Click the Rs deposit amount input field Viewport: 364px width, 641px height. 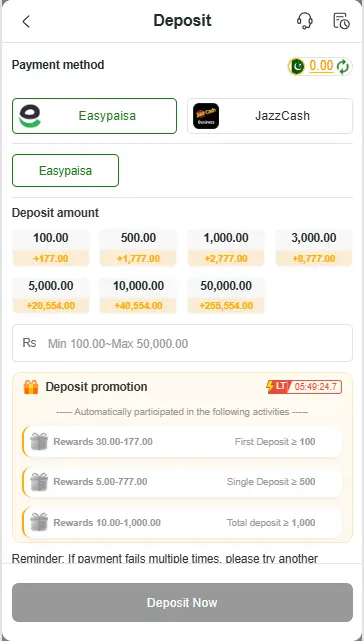pos(182,343)
